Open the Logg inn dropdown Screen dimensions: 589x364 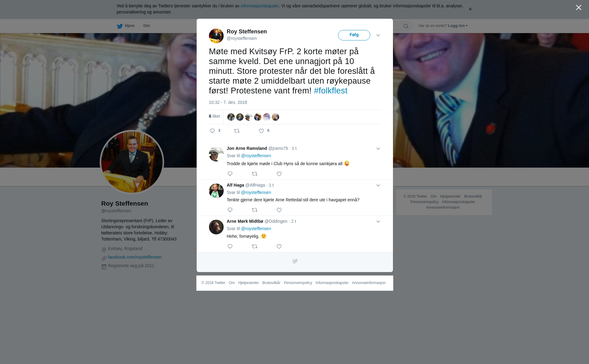coord(458,26)
